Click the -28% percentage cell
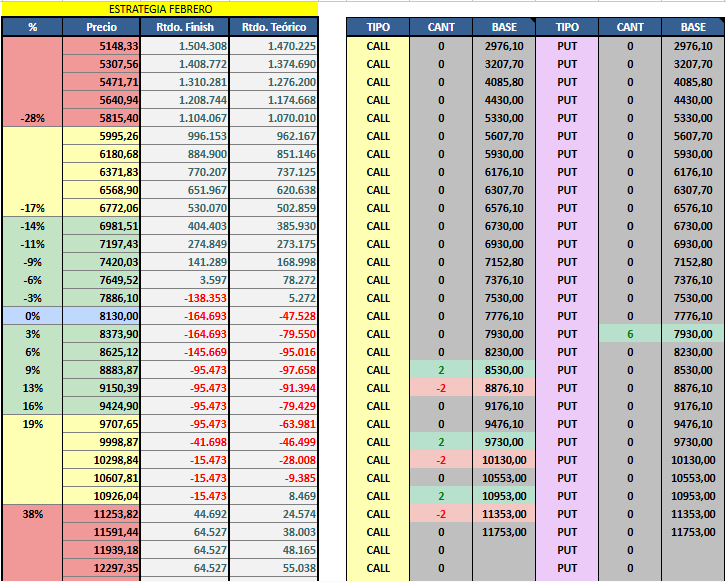This screenshot has width=726, height=582. (x=32, y=118)
